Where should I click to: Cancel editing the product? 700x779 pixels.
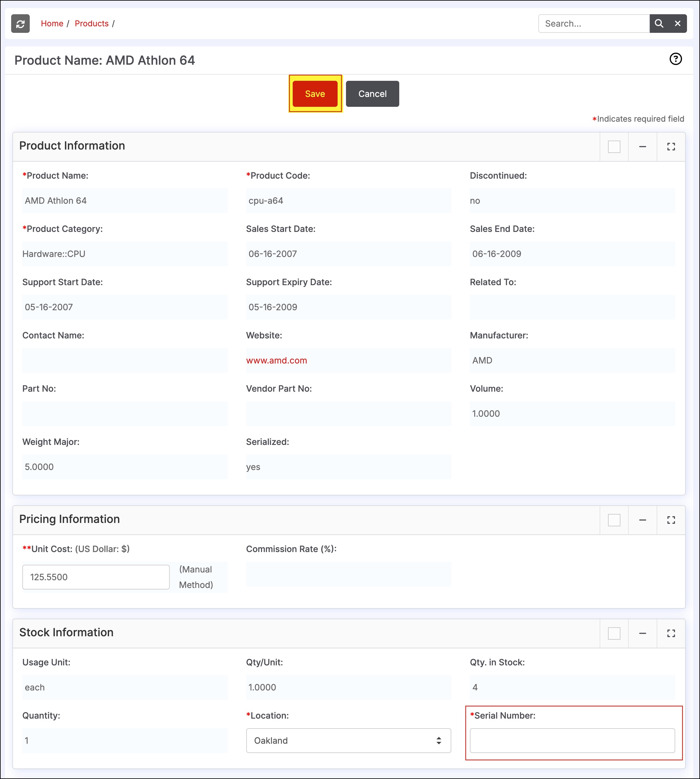click(372, 94)
